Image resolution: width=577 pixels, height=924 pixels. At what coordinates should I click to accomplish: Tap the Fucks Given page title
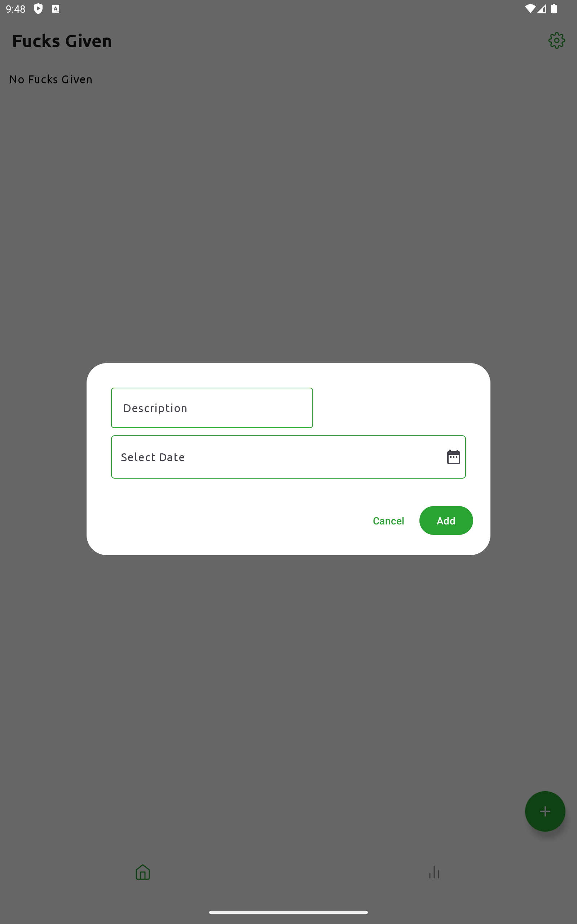pos(62,41)
